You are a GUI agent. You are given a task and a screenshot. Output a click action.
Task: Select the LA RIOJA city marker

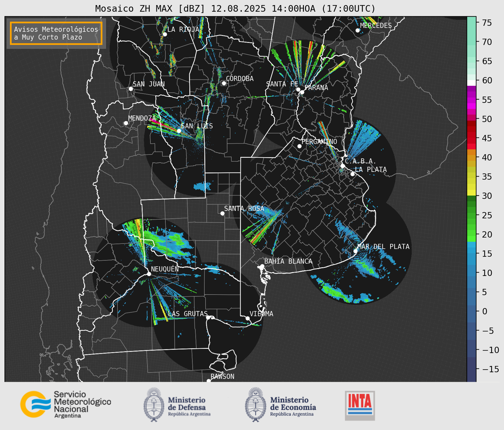point(165,34)
